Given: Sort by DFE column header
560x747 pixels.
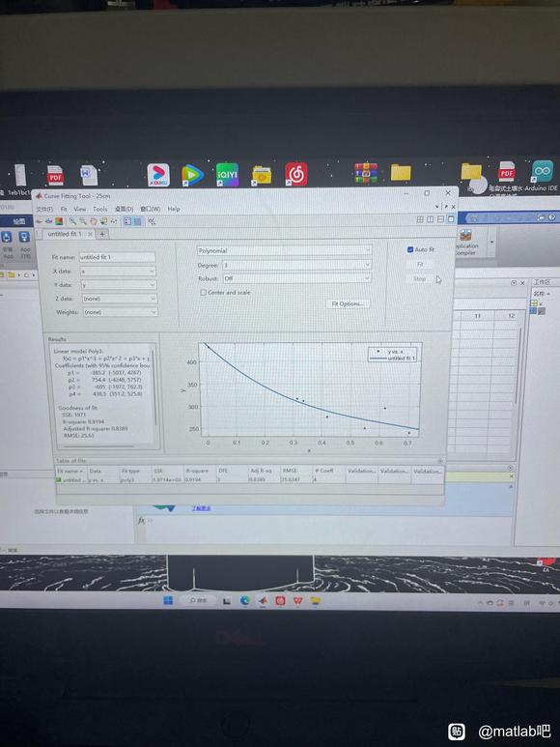Looking at the screenshot, I should (232, 471).
